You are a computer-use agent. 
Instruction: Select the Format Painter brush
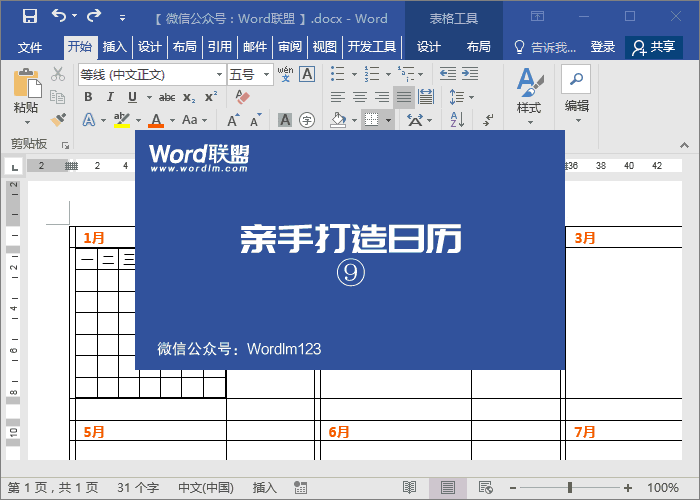(x=58, y=120)
